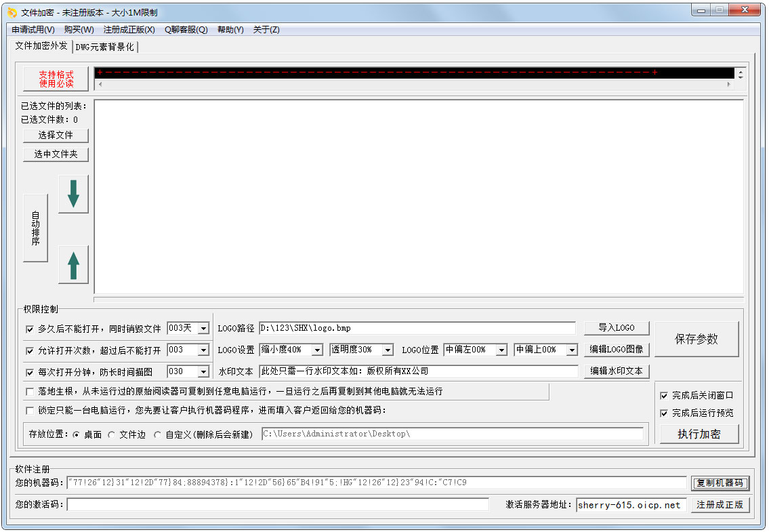Click the 执行加密 button
The height and width of the screenshot is (532, 769).
(x=699, y=434)
